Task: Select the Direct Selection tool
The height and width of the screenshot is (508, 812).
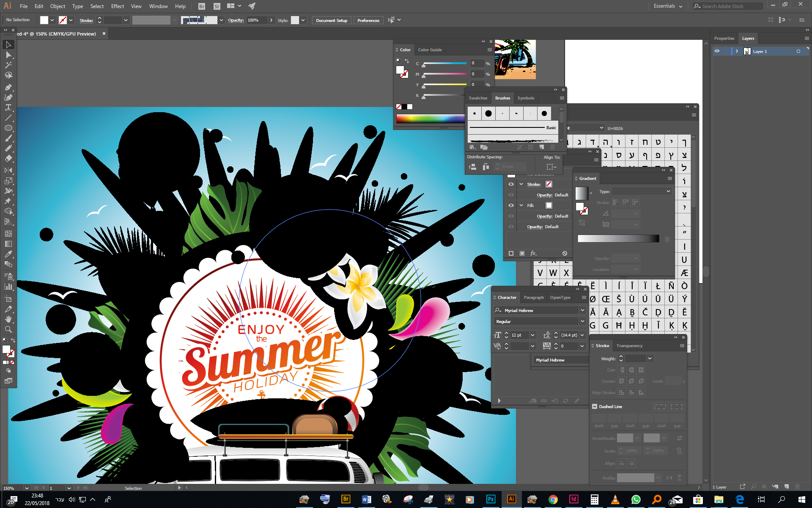Action: (8, 55)
